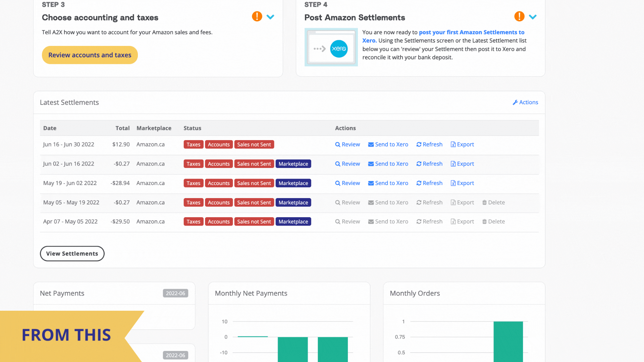The image size is (644, 362).
Task: Click Marketplace badge on May 19 - Jun 02 row
Action: [293, 183]
